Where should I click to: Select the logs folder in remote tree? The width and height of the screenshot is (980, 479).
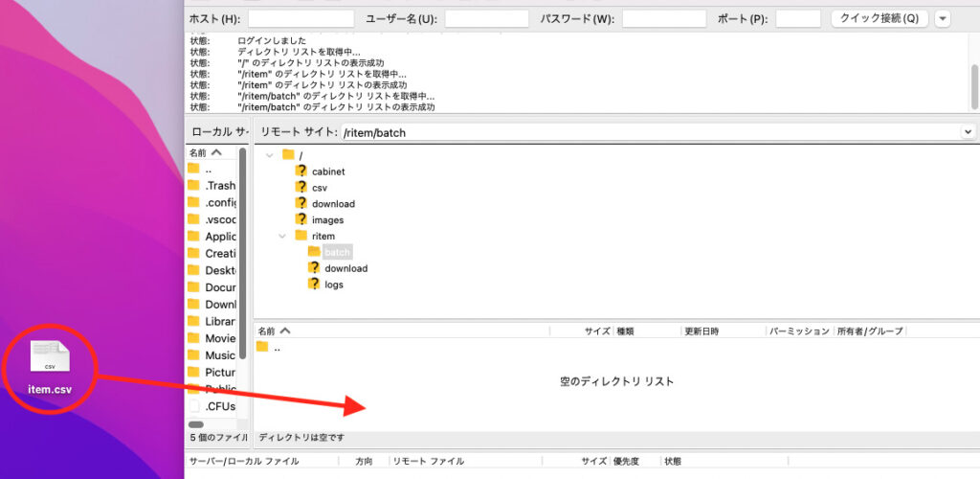pos(334,285)
